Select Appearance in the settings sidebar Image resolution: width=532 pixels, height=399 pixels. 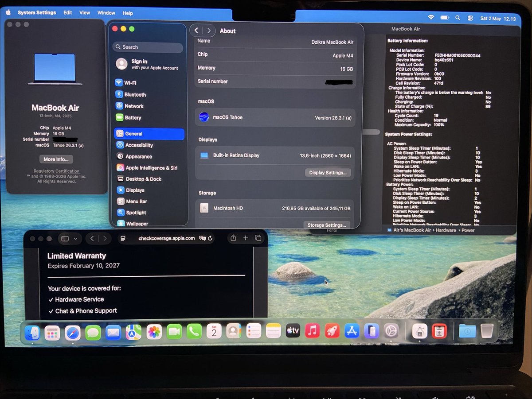(x=149, y=156)
